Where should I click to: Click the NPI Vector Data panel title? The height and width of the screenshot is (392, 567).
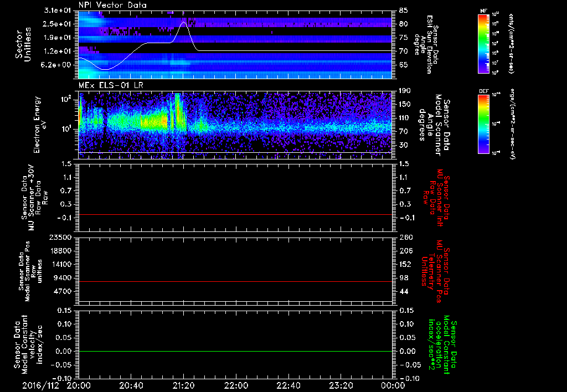(x=112, y=5)
